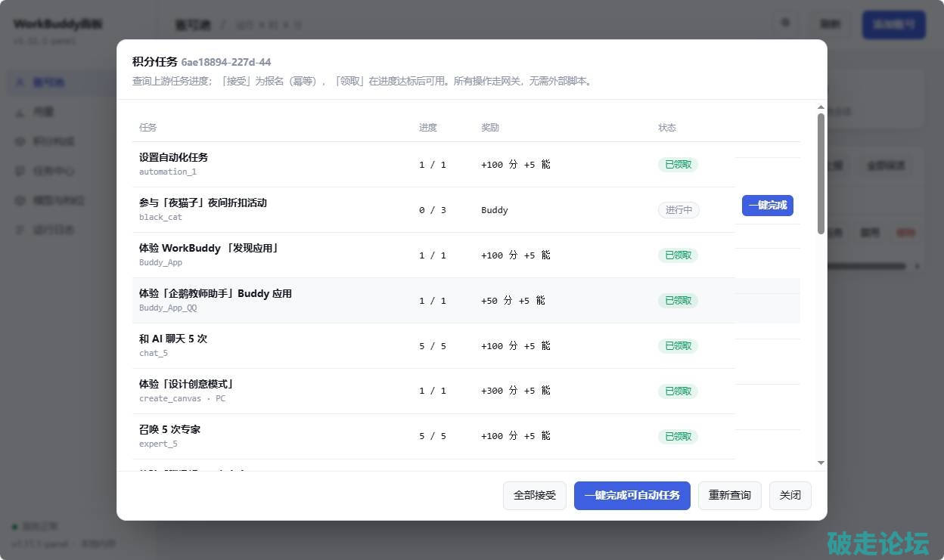The height and width of the screenshot is (560, 944).
Task: Click the icon beside 任务中心 in the sidebar
Action: click(x=20, y=172)
